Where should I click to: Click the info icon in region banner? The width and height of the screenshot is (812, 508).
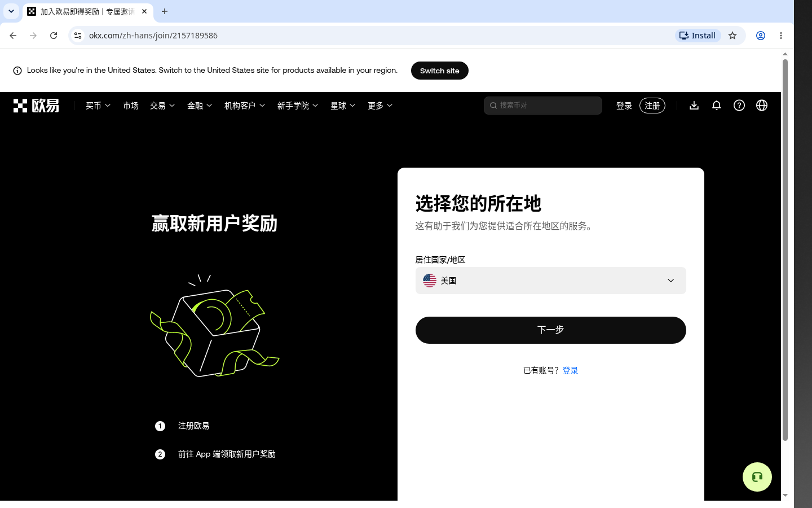(17, 71)
